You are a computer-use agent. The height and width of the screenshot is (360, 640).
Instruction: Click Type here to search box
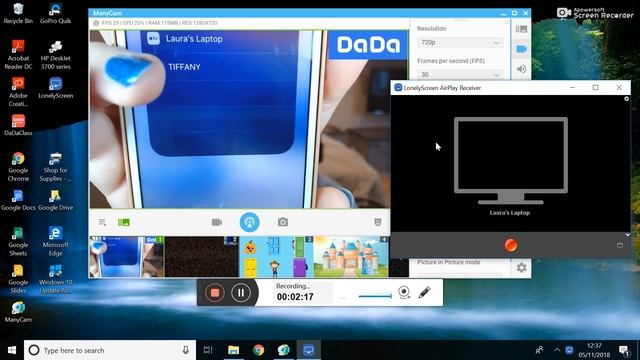tap(110, 350)
